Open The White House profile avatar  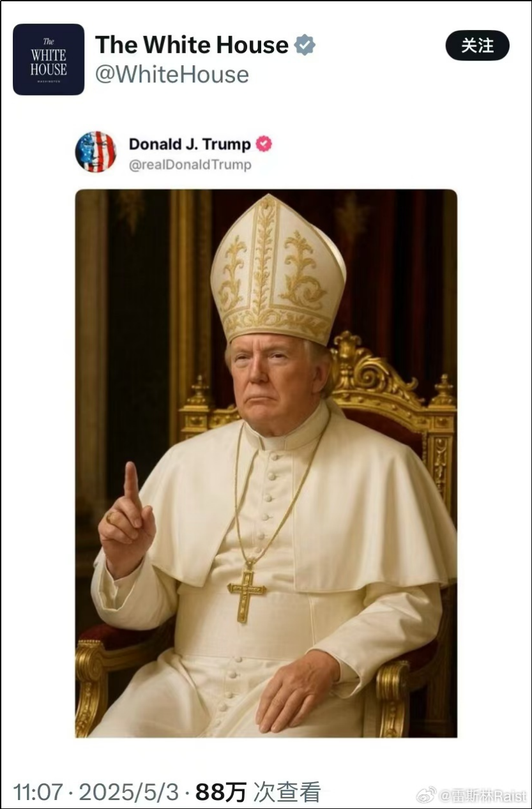pos(49,59)
